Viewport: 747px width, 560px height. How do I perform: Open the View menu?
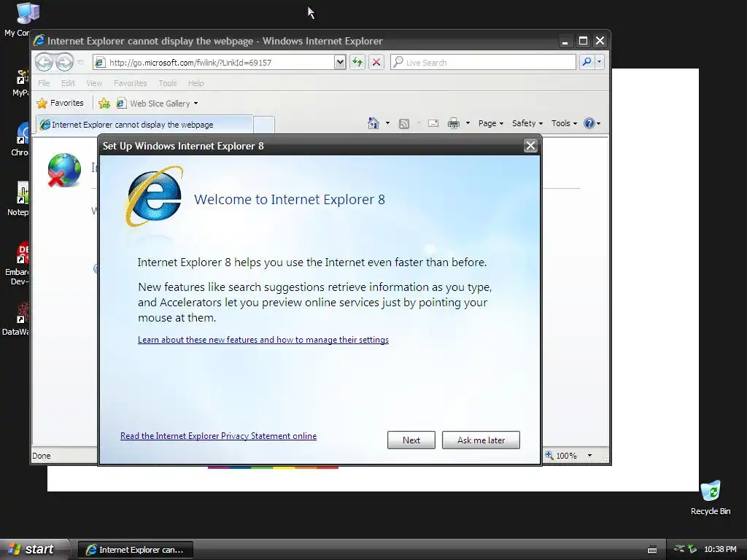[94, 83]
